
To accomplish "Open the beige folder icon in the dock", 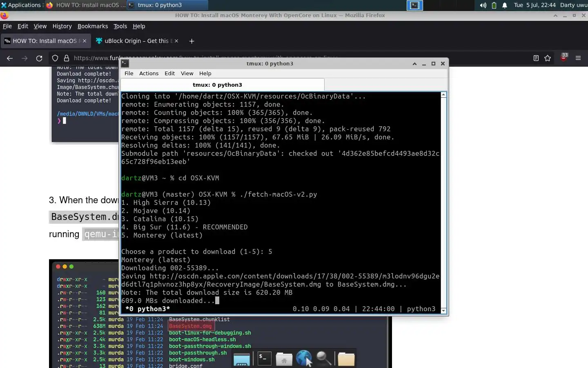I will pos(346,359).
